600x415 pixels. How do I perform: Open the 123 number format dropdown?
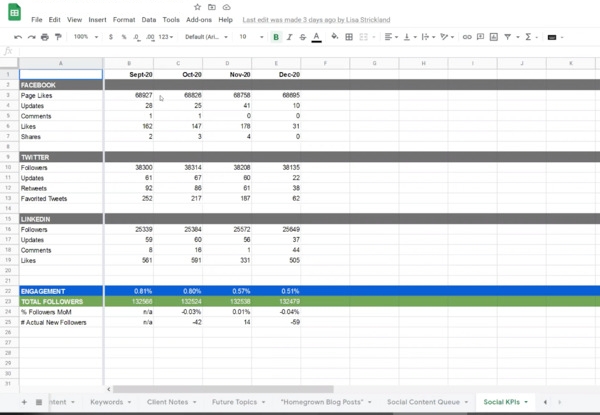coord(166,37)
